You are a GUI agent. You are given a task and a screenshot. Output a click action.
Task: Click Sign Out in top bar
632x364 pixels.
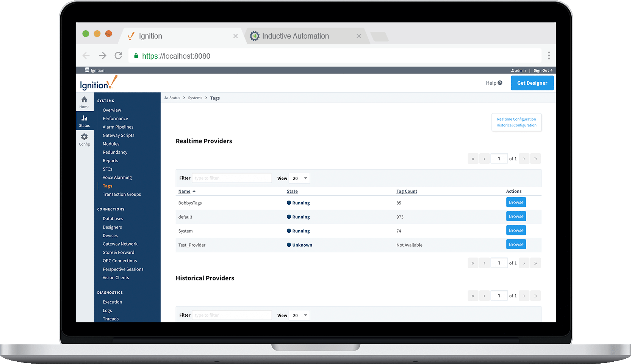tap(543, 70)
